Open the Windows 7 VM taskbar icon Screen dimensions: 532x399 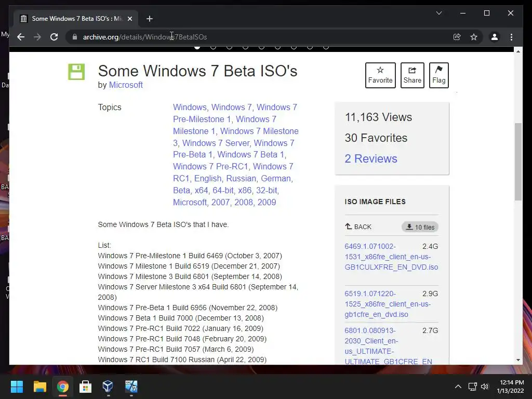point(131,387)
